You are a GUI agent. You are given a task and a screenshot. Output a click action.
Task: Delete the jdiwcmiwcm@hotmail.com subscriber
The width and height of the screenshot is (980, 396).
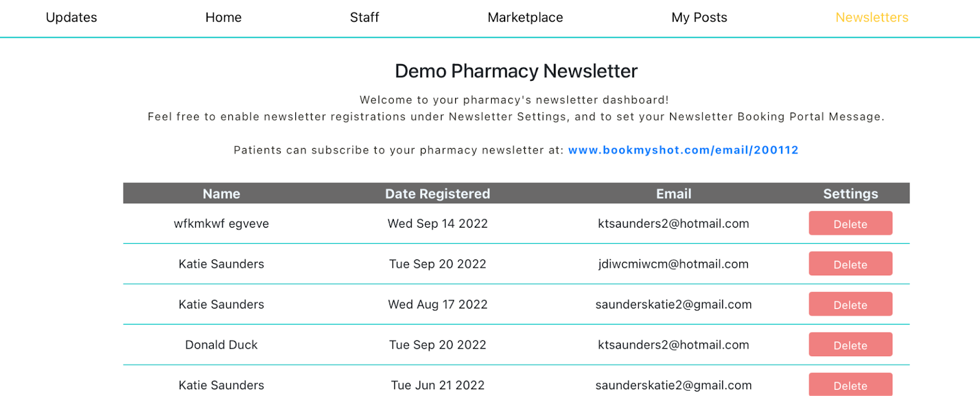850,264
